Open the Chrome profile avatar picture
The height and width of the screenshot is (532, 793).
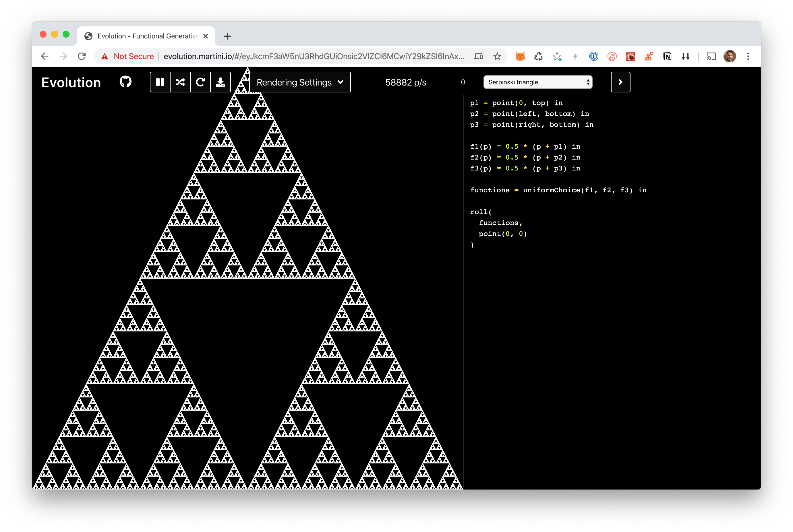730,56
